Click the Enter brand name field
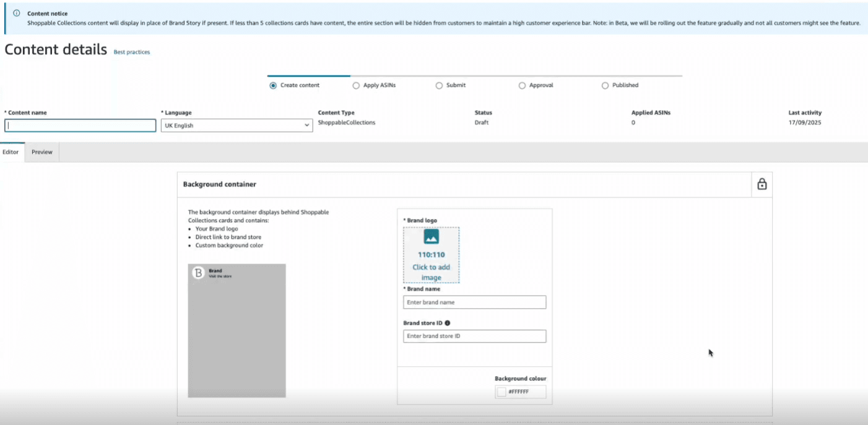 click(x=474, y=303)
